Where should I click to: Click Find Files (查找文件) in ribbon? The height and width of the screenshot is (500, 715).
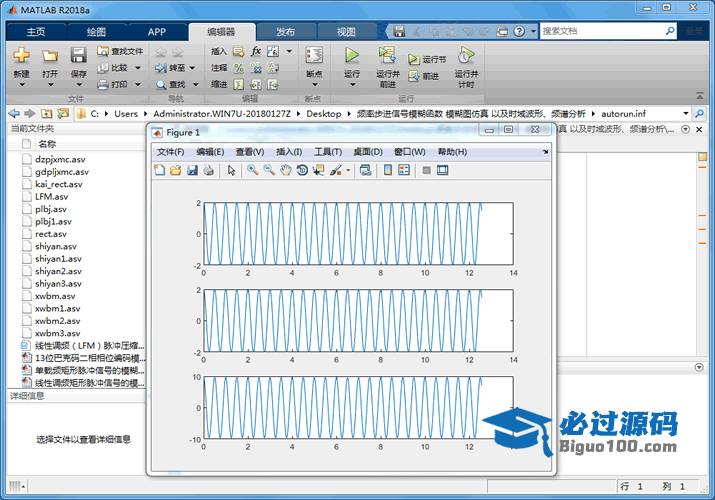(120, 51)
